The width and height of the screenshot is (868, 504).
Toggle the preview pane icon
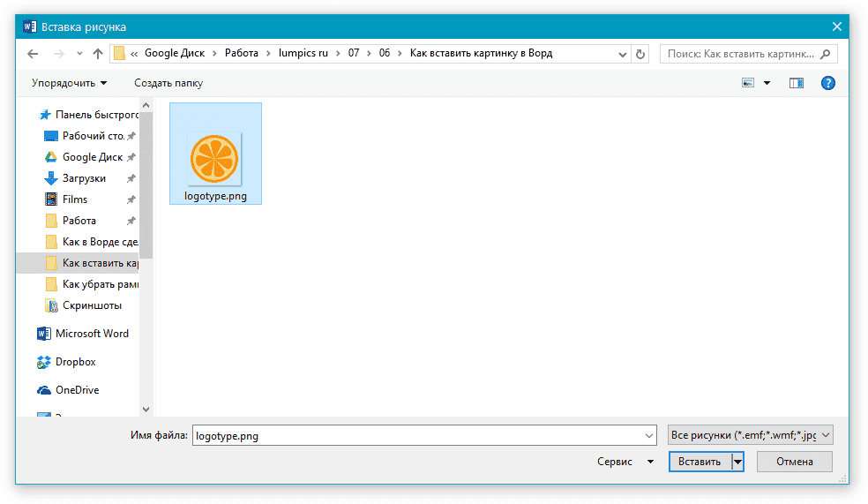tap(796, 83)
